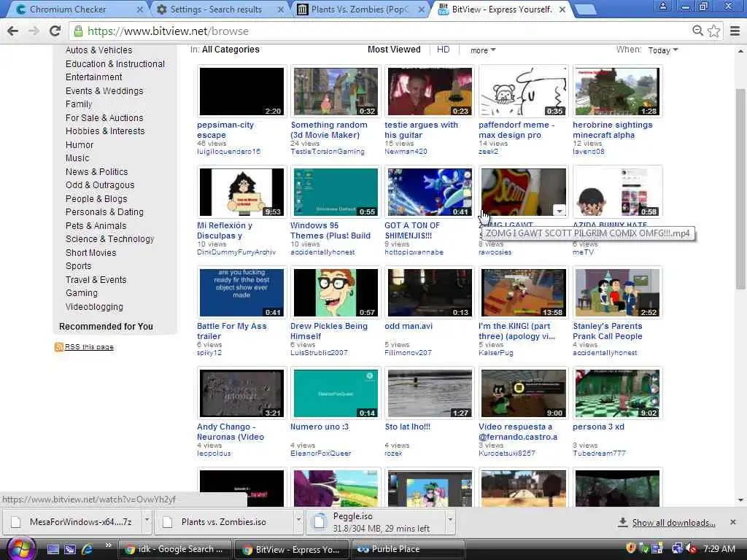The height and width of the screenshot is (560, 747).
Task: Expand the quick launch overflow chevron
Action: tap(109, 545)
